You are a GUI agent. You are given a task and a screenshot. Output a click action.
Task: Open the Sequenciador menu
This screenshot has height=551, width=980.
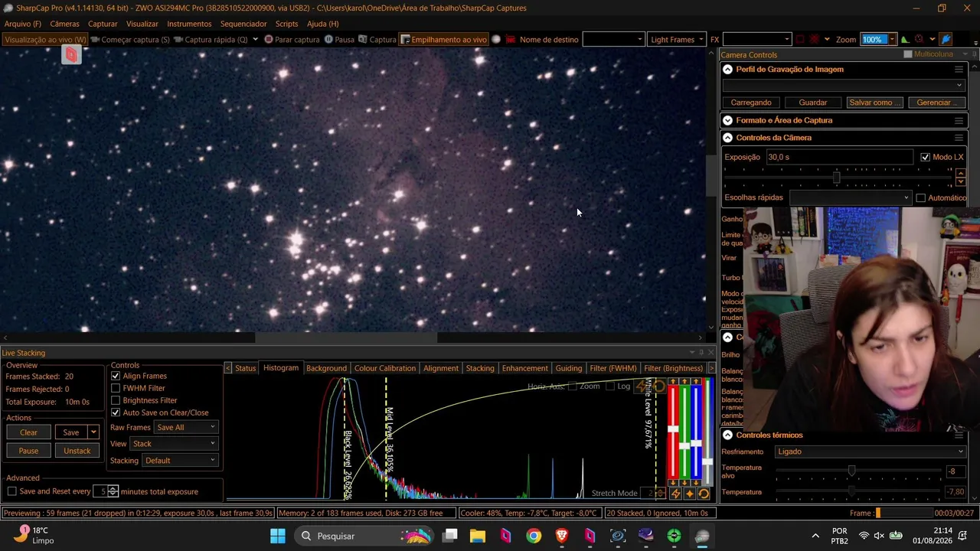243,24
